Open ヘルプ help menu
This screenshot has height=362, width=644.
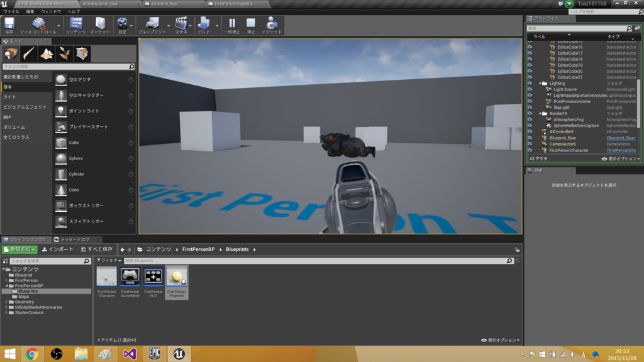point(74,12)
